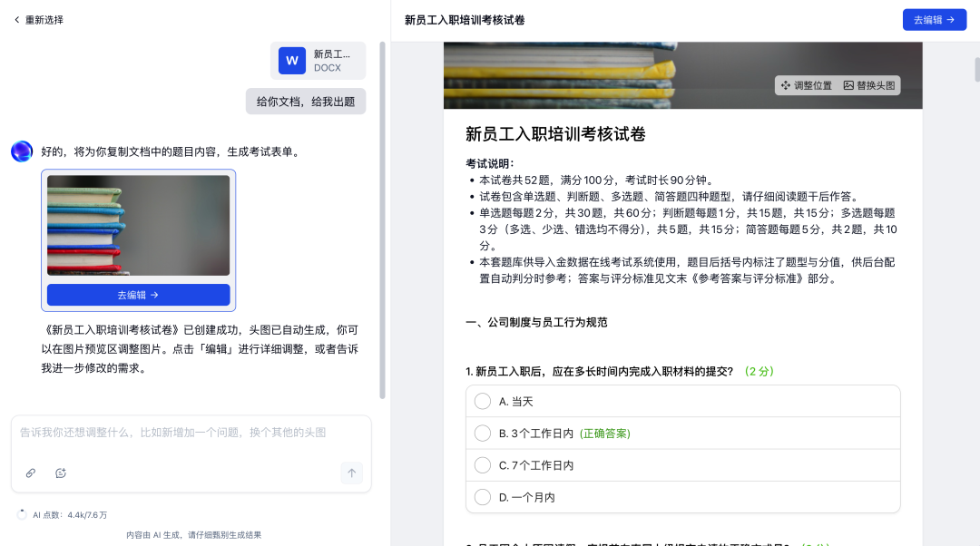Click the (正确答案) marker on option B
The width and height of the screenshot is (980, 546).
(x=605, y=434)
